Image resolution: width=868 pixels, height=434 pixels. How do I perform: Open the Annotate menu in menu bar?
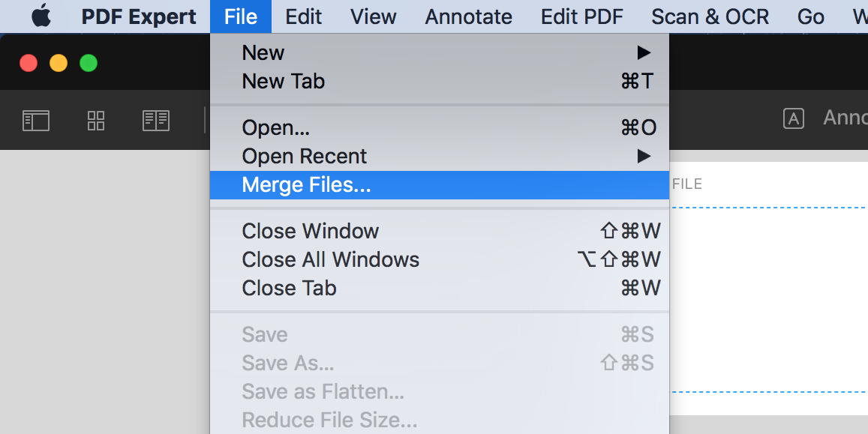468,16
